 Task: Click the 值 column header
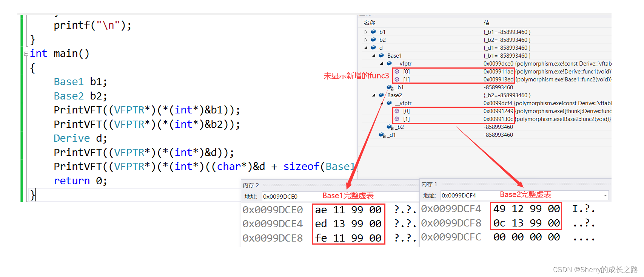click(487, 23)
